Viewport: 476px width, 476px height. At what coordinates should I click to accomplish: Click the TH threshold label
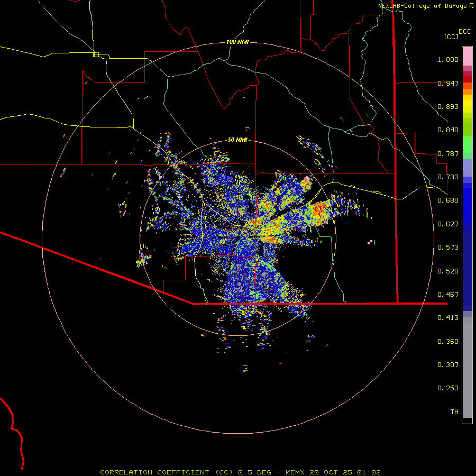point(454,412)
